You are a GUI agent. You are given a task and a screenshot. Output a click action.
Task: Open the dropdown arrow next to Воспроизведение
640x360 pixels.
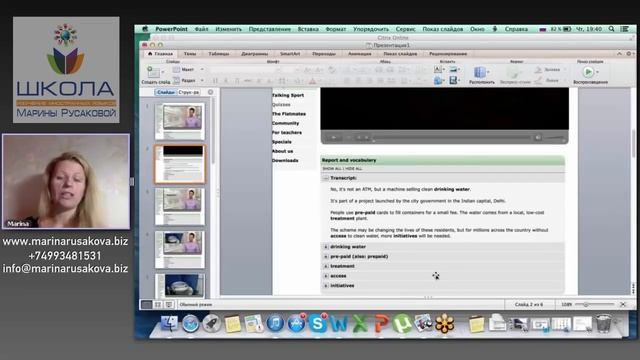tap(597, 72)
